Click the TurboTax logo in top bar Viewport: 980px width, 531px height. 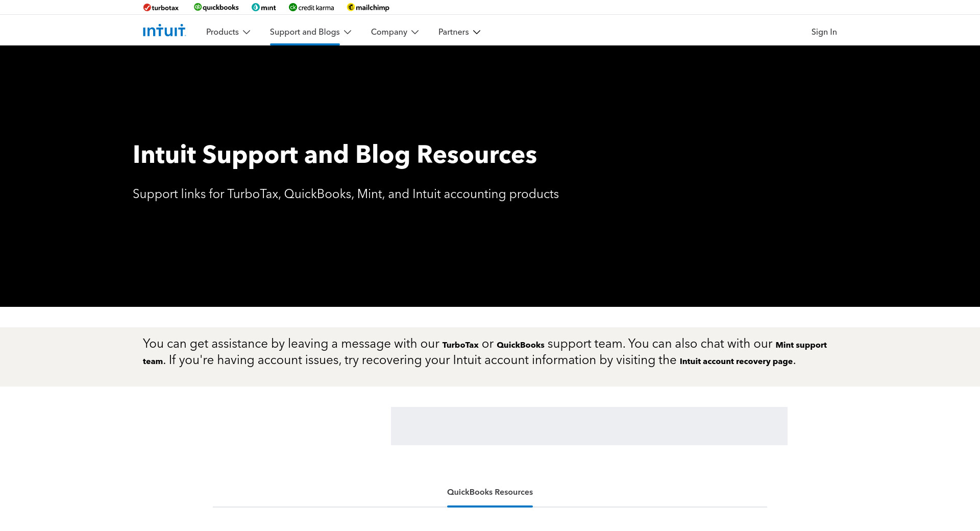pyautogui.click(x=161, y=8)
